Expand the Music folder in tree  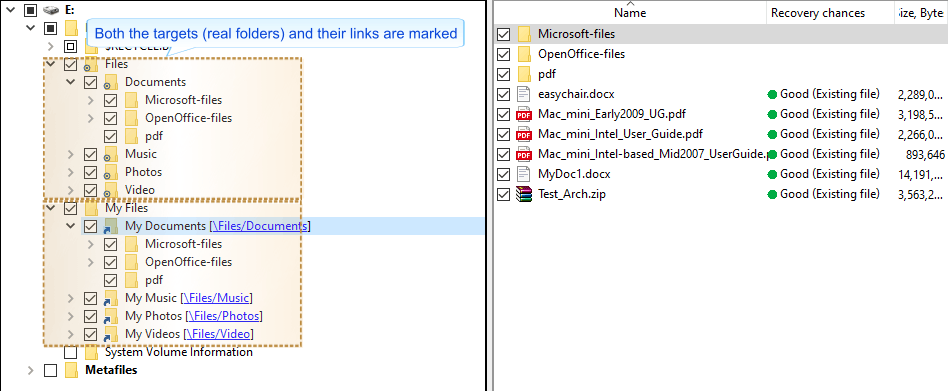tap(71, 154)
